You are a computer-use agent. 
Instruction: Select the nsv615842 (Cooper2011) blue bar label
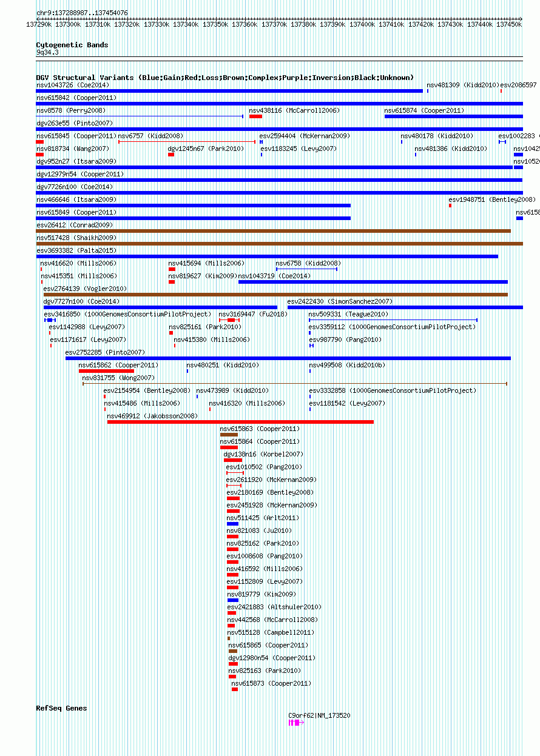76,98
